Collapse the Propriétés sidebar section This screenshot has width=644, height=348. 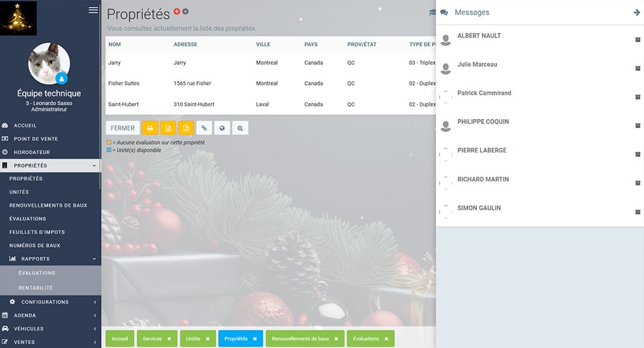(94, 166)
